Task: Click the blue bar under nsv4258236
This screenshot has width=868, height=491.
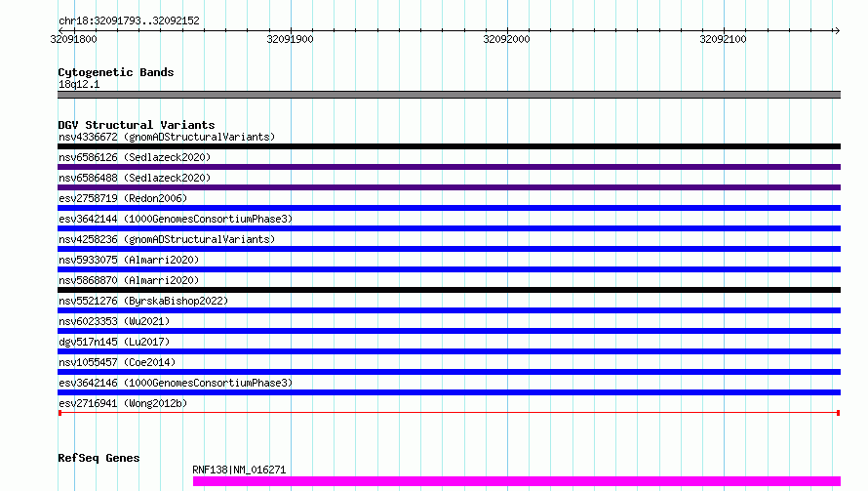Action: click(x=449, y=249)
